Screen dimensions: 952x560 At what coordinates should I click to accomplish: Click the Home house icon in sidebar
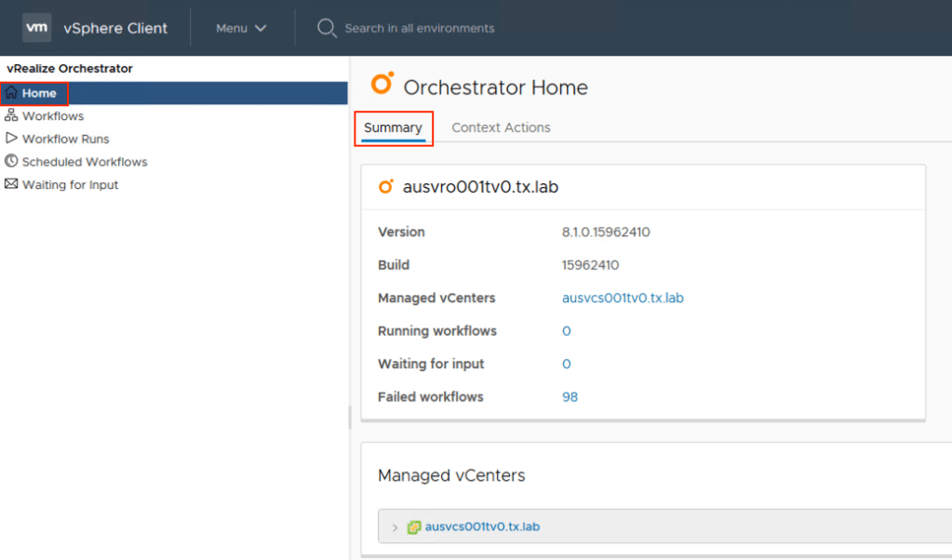[11, 93]
